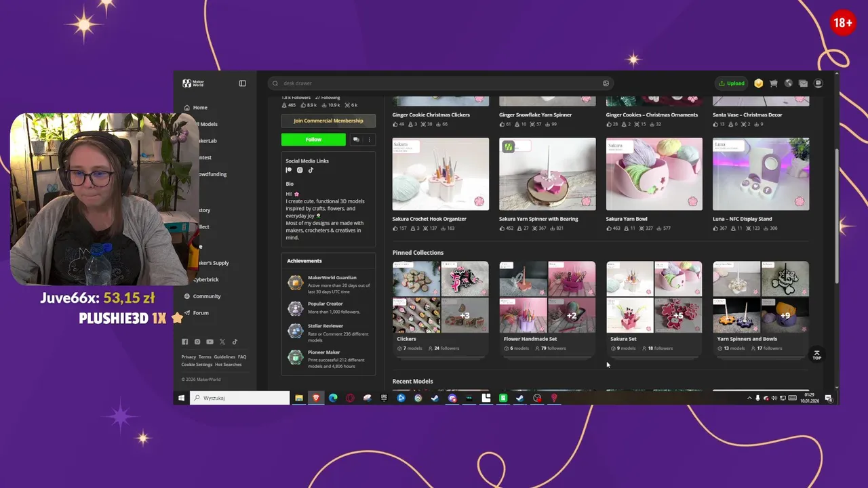Open creator's Patreon social link
This screenshot has width=868, height=488.
[289, 170]
